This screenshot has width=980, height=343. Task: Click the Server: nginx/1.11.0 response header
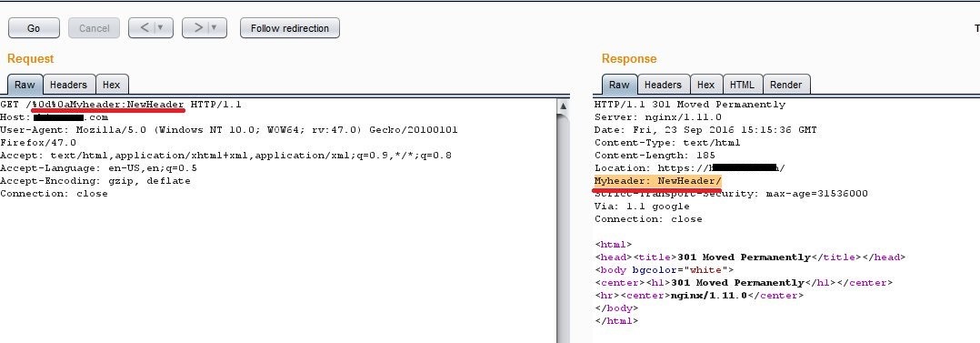[x=658, y=117]
